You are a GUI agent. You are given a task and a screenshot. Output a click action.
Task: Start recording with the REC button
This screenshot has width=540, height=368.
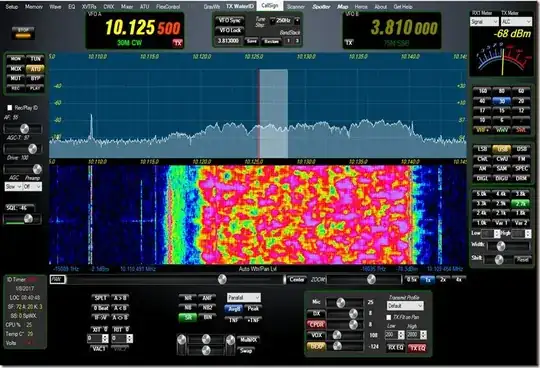16,88
